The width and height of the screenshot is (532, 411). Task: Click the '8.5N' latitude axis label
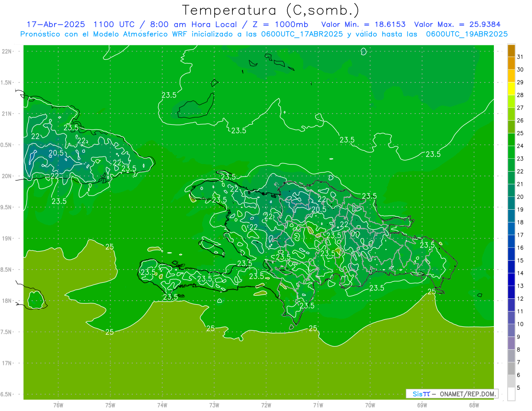click(7, 270)
